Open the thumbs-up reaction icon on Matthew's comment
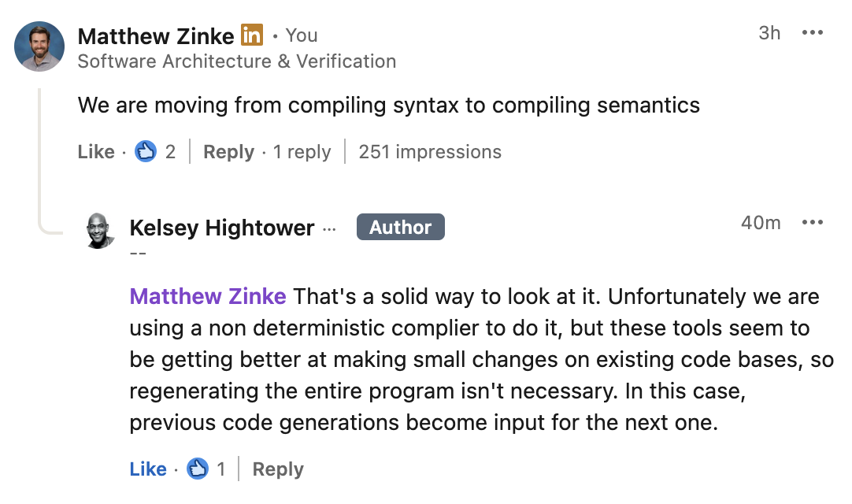The image size is (852, 504). pyautogui.click(x=146, y=151)
